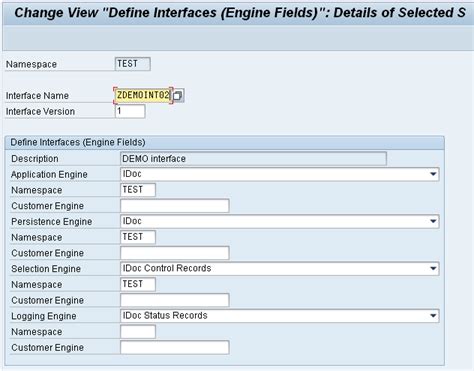
Task: Select the Description field with DEMO interface
Action: [x=253, y=159]
